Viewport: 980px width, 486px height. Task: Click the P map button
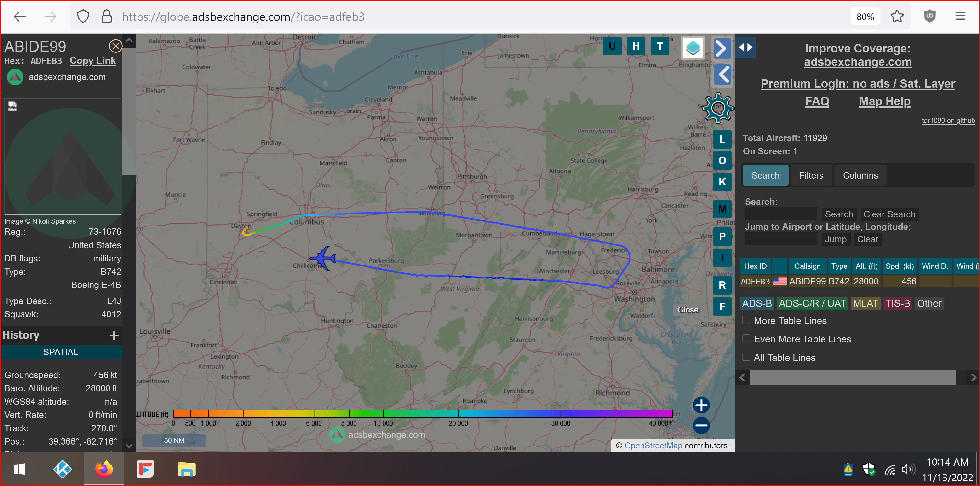(722, 236)
